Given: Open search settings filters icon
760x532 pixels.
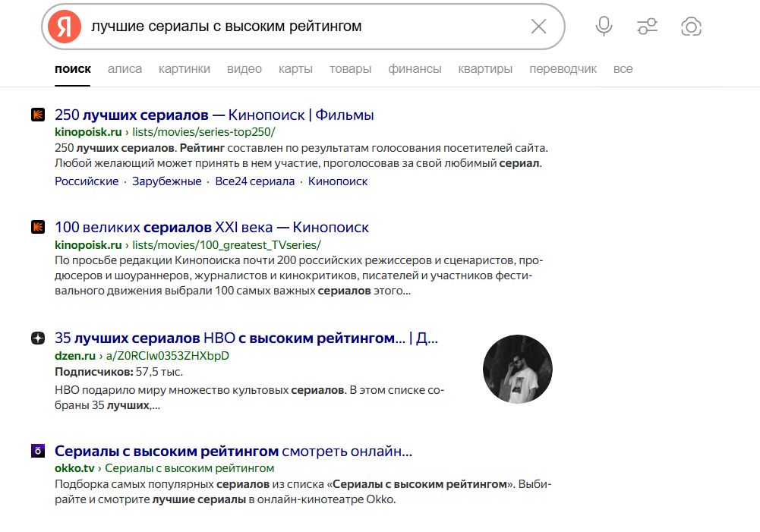Looking at the screenshot, I should pos(648,25).
